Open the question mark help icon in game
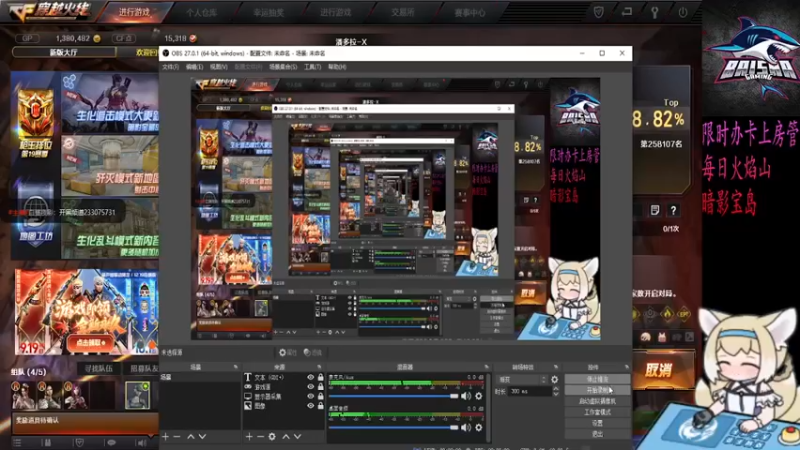800x450 pixels. click(x=673, y=210)
